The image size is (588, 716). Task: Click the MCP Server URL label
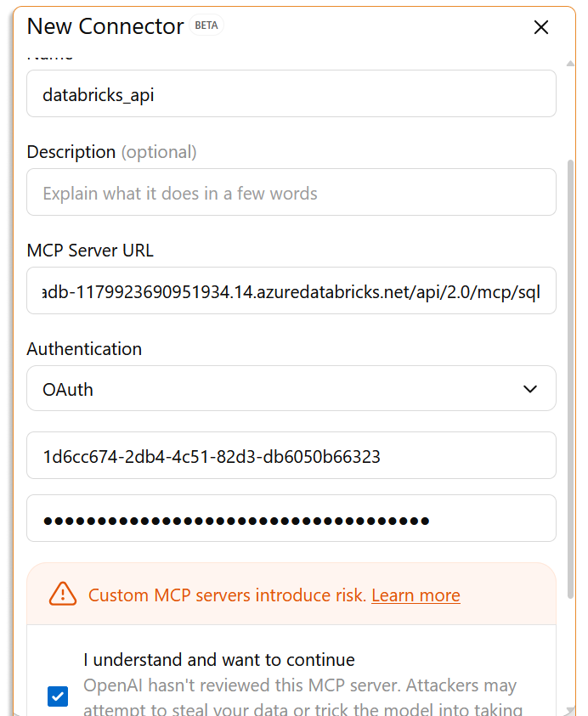[x=90, y=251]
